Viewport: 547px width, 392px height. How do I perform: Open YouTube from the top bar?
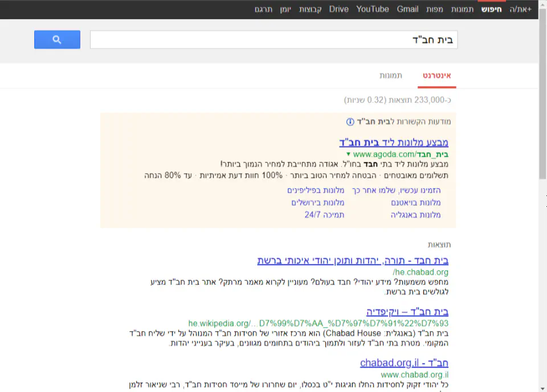373,9
